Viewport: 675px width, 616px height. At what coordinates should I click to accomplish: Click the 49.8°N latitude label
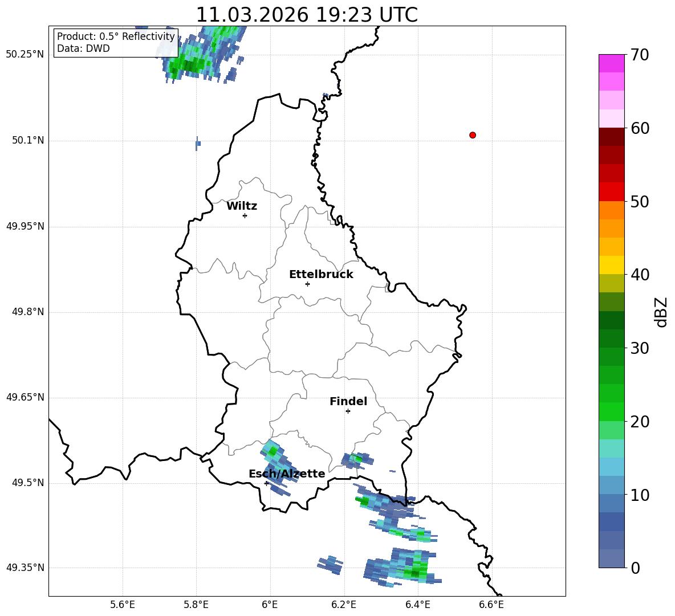coord(28,312)
